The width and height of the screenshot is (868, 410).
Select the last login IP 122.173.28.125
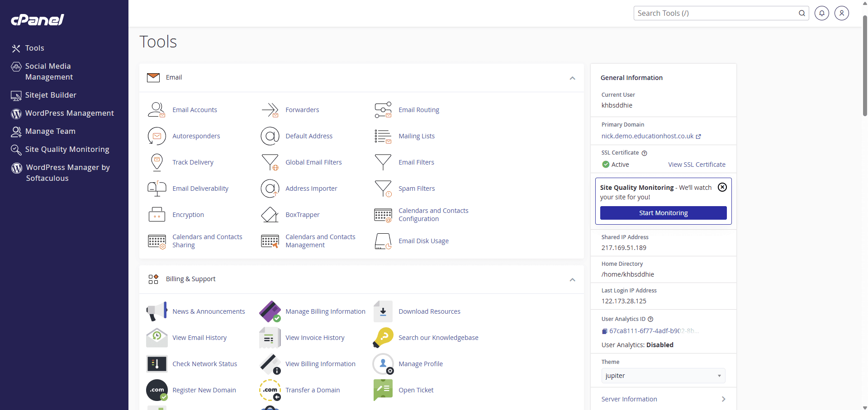click(624, 301)
